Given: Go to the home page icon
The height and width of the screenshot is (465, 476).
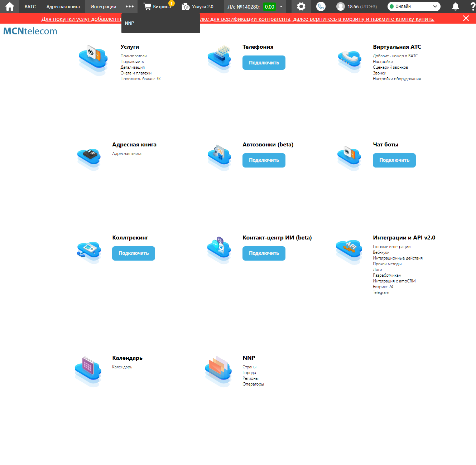Looking at the screenshot, I should tap(10, 6).
